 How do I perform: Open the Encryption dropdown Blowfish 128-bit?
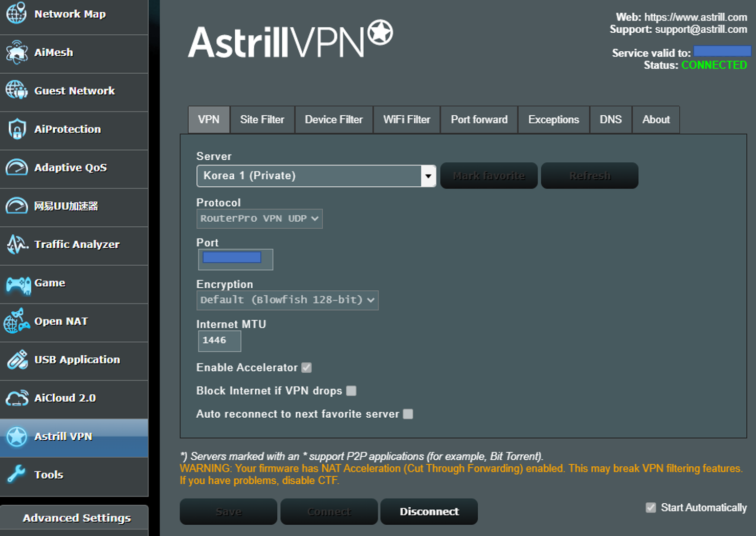pos(287,300)
